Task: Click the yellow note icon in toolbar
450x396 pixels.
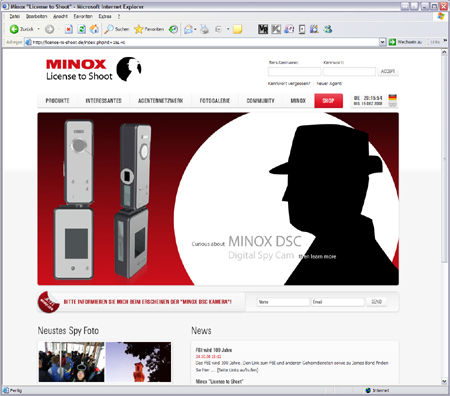Action: point(237,29)
